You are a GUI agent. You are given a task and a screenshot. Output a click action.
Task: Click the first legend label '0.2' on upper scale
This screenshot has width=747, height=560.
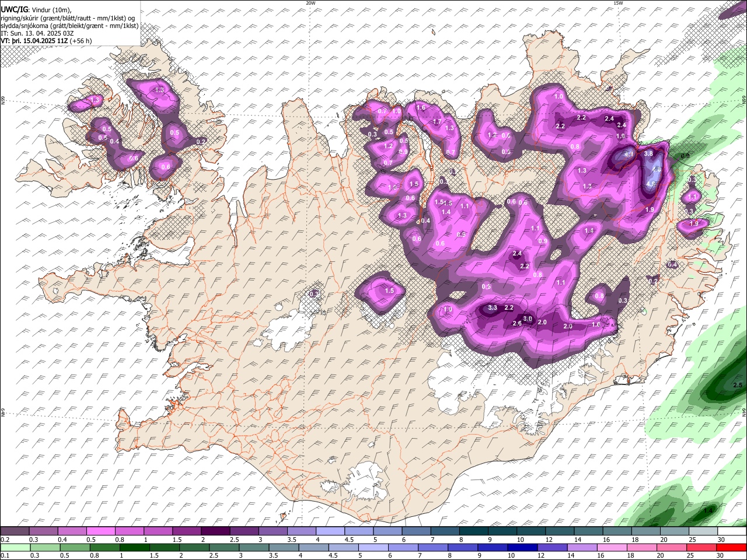pos(5,540)
